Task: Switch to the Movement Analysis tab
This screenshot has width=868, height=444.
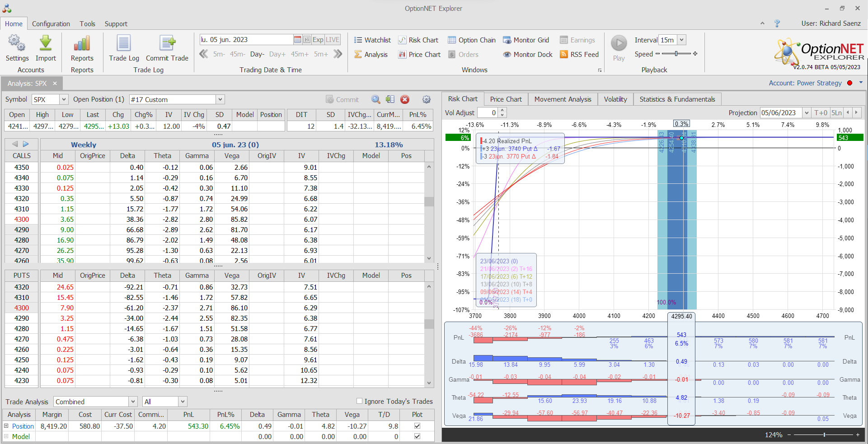Action: pyautogui.click(x=563, y=99)
